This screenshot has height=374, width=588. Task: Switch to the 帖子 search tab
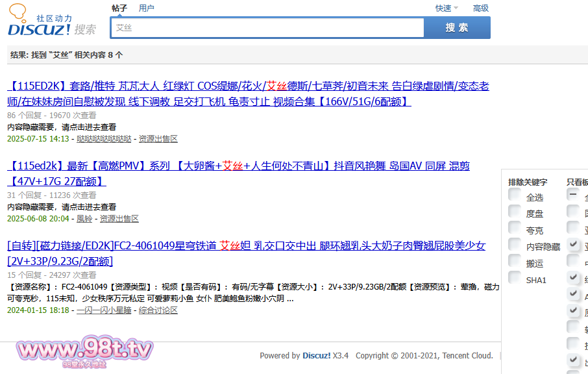pos(119,8)
